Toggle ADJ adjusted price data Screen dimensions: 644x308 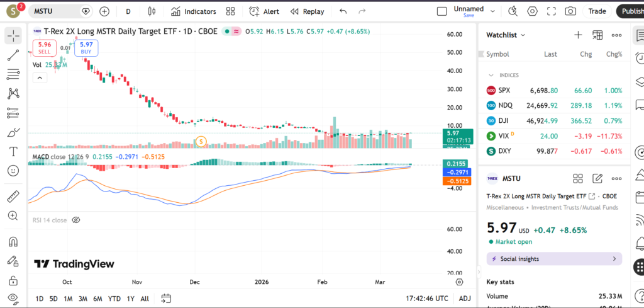pos(465,299)
